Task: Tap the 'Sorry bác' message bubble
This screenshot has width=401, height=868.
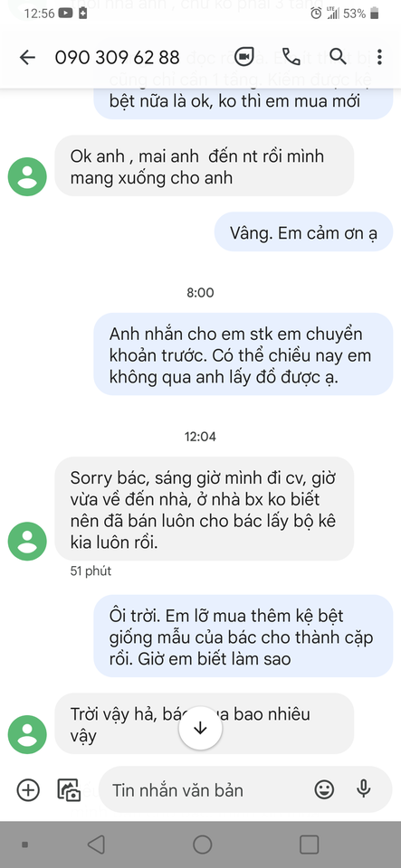Action: [204, 509]
